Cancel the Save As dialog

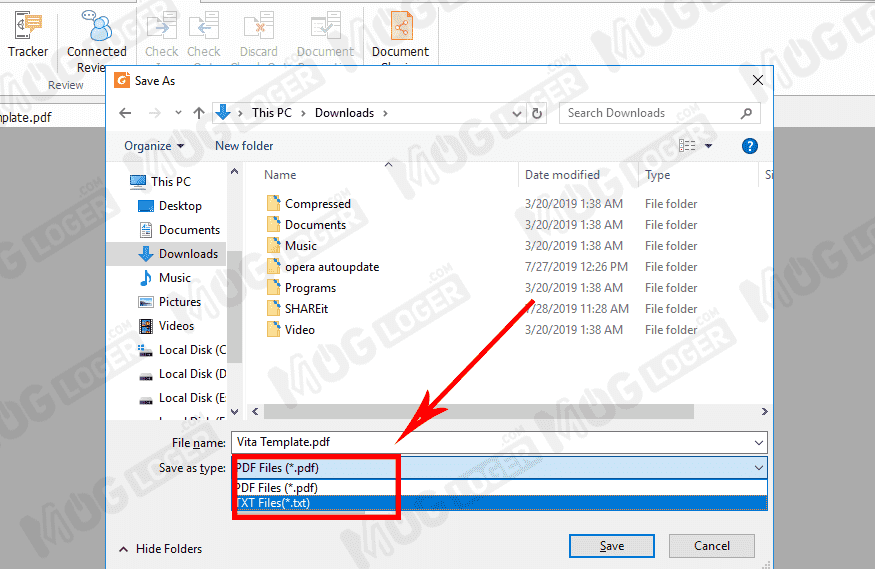711,546
